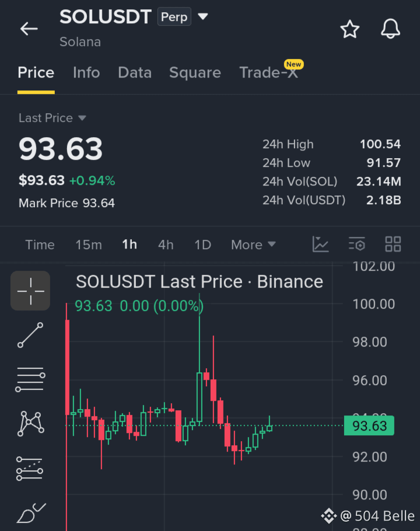The height and width of the screenshot is (531, 420).
Task: Switch to the Price tab
Action: [36, 72]
